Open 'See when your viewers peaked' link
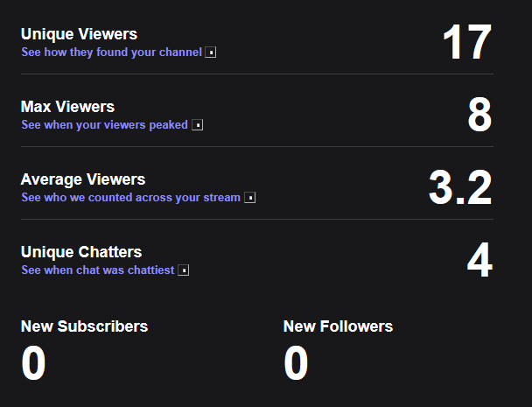532x407 pixels. pyautogui.click(x=104, y=125)
